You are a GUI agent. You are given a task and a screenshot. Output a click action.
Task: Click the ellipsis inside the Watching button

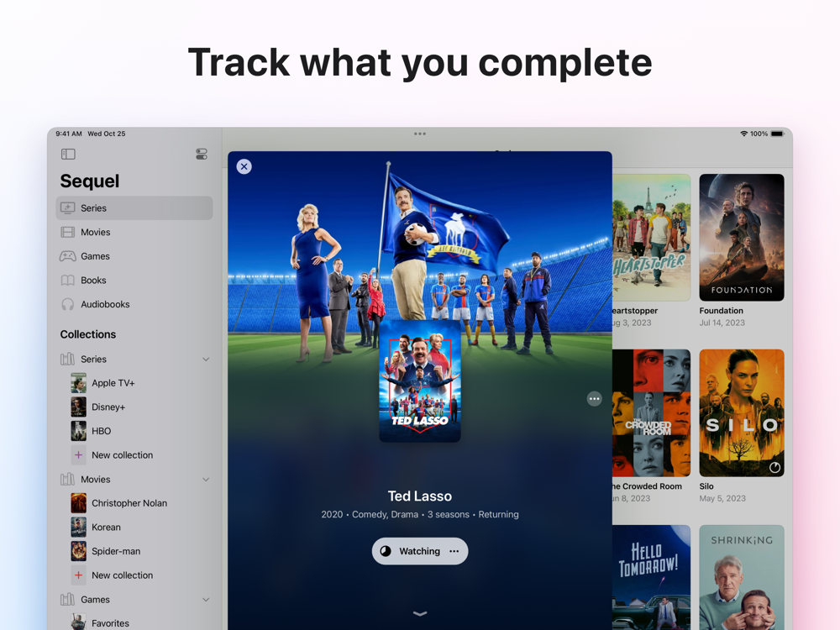click(454, 551)
